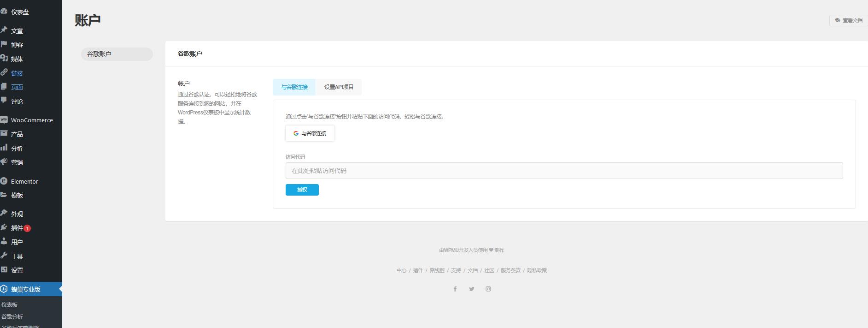
Task: Click the blue 授权 authorize button
Action: tap(302, 190)
